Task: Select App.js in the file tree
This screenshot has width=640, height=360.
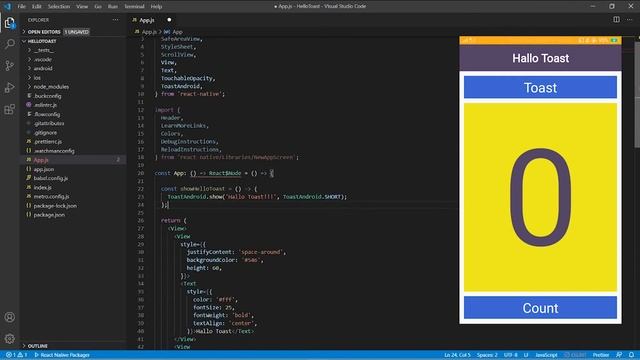Action: click(x=41, y=160)
